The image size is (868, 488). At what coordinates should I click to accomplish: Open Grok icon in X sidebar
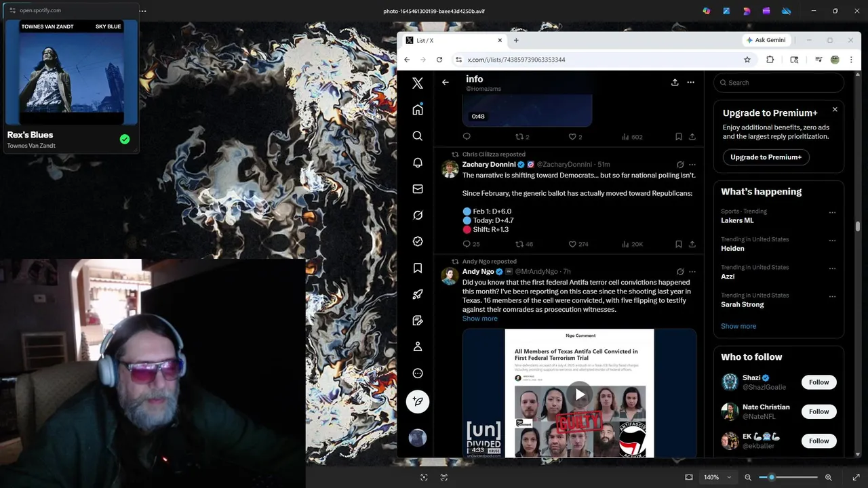click(418, 215)
